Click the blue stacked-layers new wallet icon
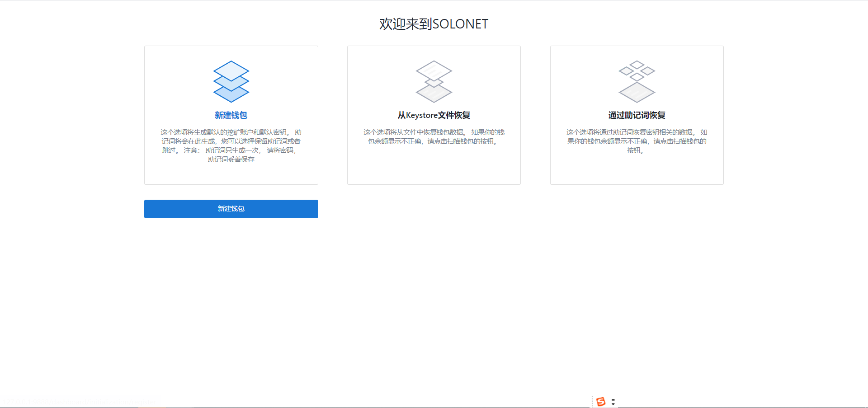This screenshot has width=868, height=408. point(231,82)
